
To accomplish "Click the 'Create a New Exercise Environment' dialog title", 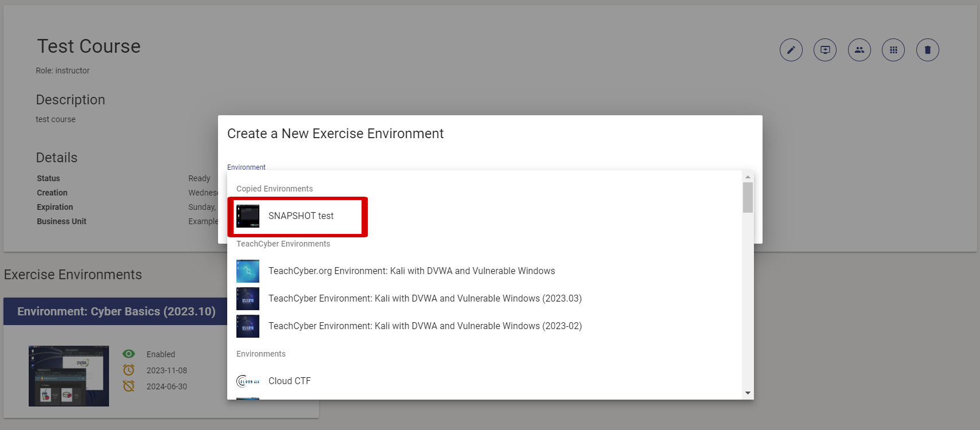I will [336, 134].
